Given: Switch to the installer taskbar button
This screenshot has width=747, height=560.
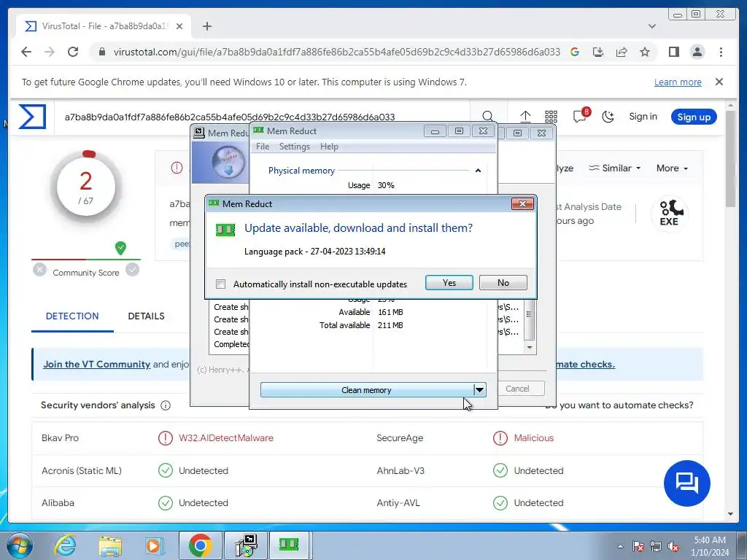Looking at the screenshot, I should click(x=247, y=545).
